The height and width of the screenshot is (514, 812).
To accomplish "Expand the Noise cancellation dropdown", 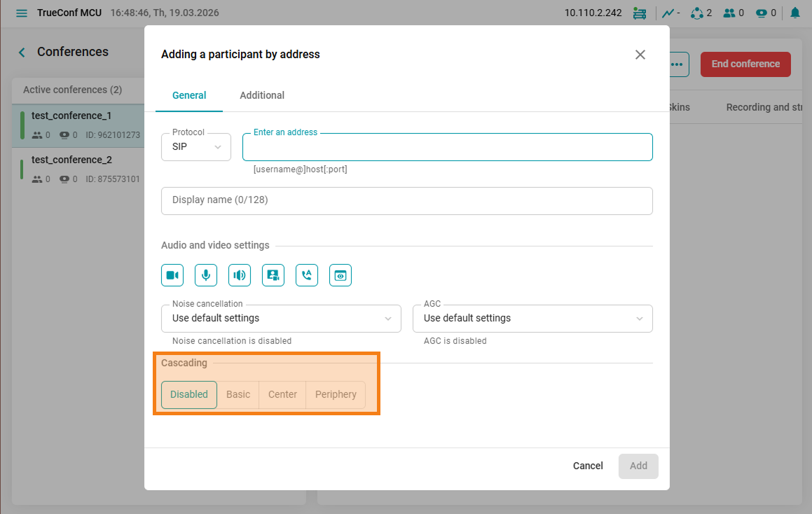I will pyautogui.click(x=281, y=319).
